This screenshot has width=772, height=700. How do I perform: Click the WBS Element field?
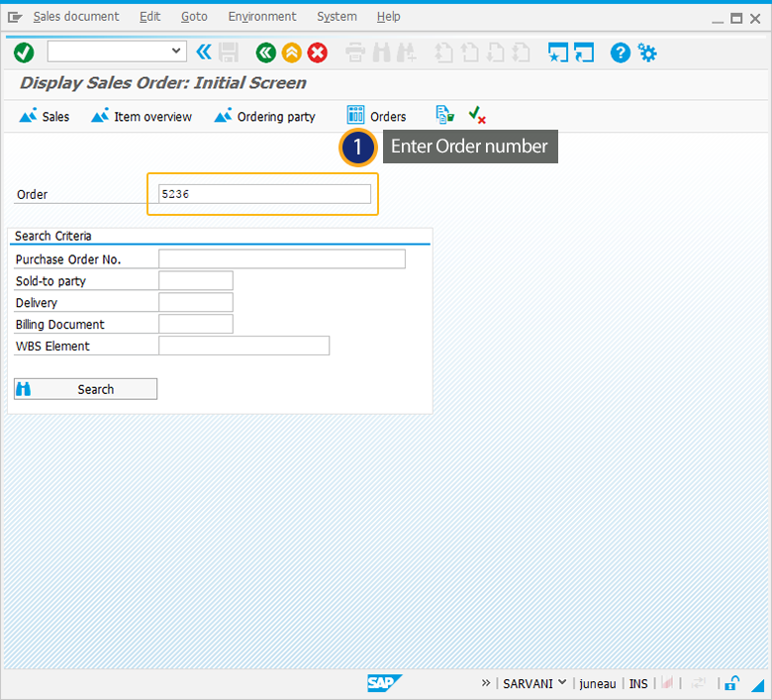[243, 346]
